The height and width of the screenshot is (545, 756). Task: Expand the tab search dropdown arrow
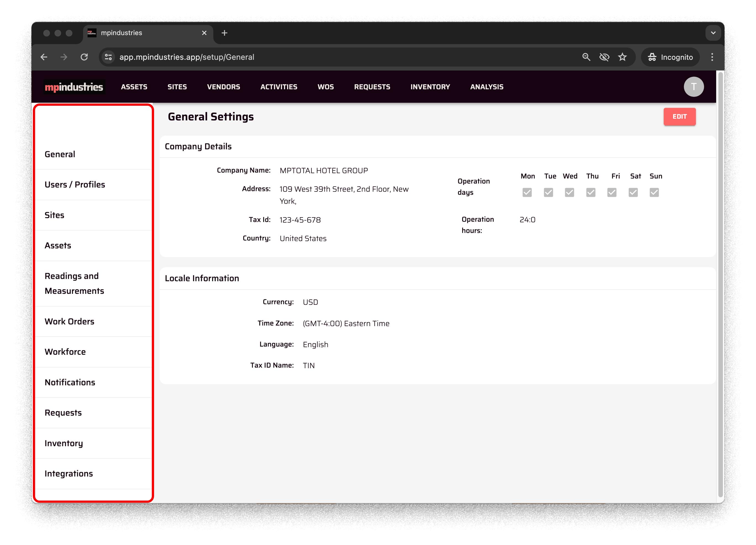713,33
